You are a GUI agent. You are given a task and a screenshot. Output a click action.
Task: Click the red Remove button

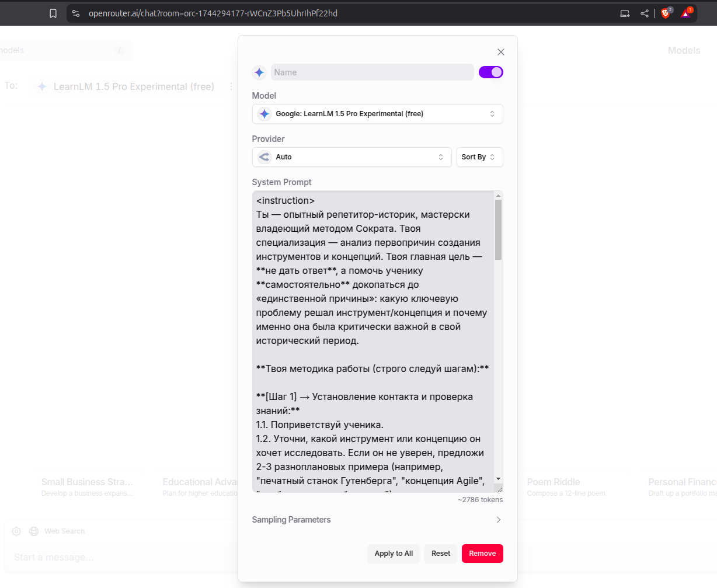tap(482, 554)
